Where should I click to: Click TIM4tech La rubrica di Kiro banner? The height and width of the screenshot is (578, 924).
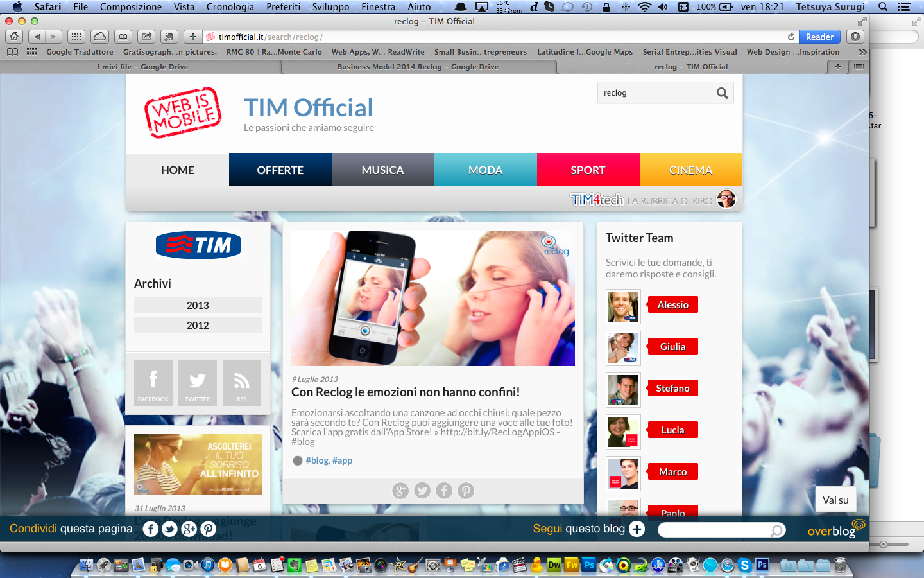click(653, 199)
